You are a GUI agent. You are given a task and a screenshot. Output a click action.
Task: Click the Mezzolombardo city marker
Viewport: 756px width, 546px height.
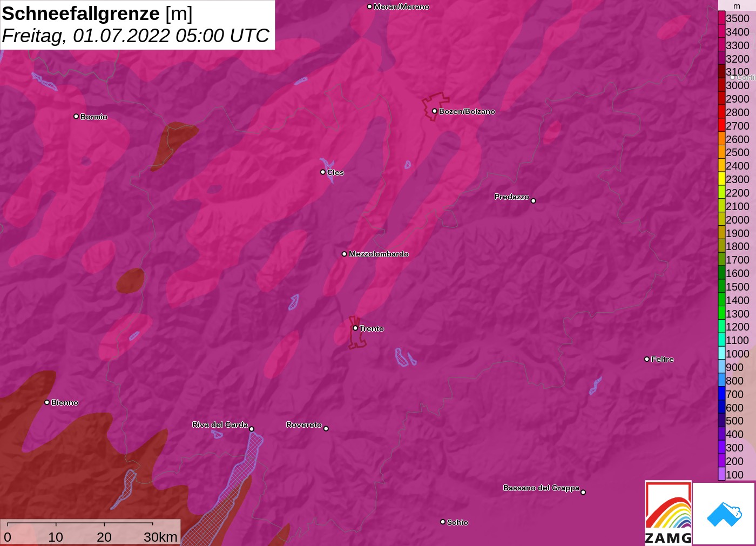(x=345, y=253)
